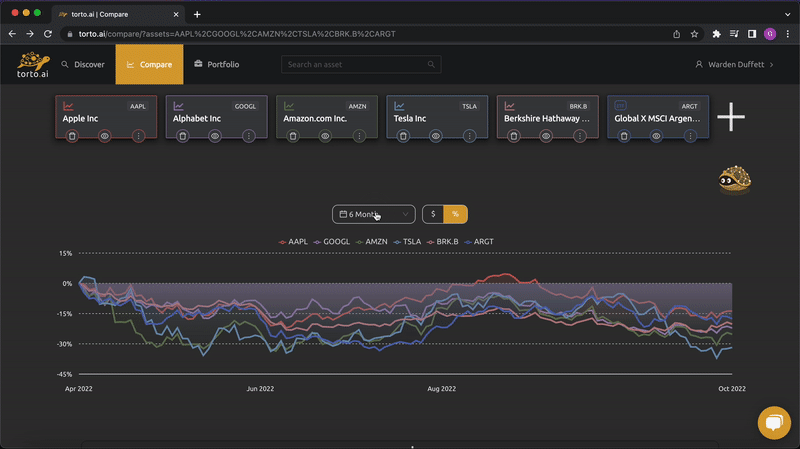Click ARGT legend entry
This screenshot has width=800, height=449.
tap(479, 242)
